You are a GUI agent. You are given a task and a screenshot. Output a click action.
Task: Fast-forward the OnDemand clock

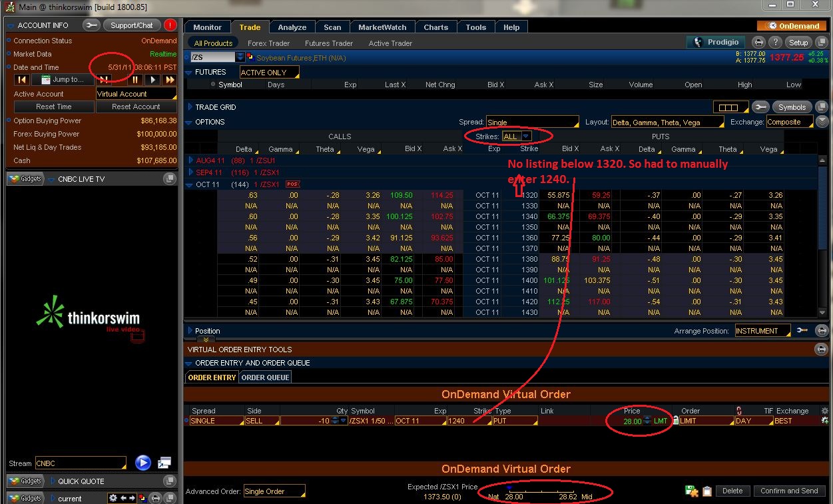[x=169, y=80]
